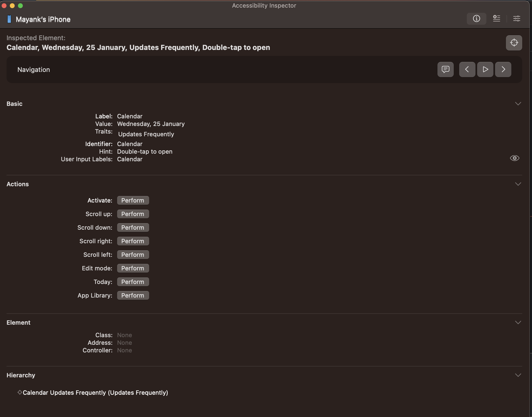Perform the Activate action
The width and height of the screenshot is (532, 417).
tap(133, 200)
